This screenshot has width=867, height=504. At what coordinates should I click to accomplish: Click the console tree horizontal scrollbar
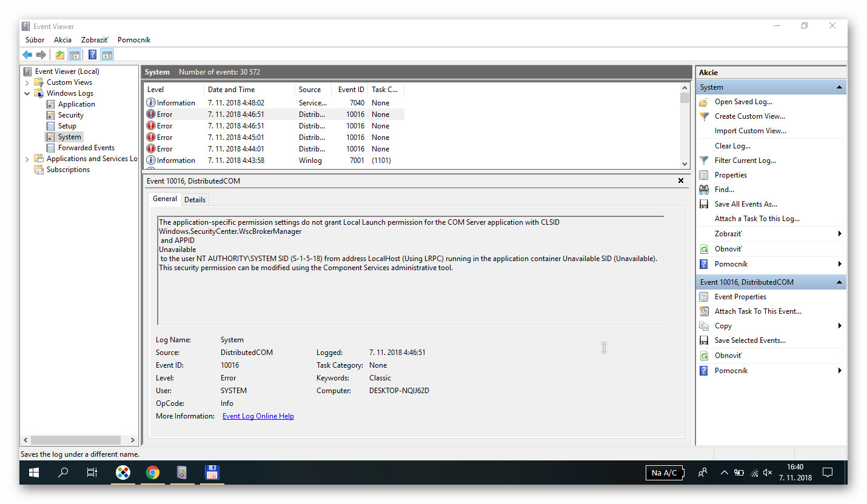click(79, 440)
